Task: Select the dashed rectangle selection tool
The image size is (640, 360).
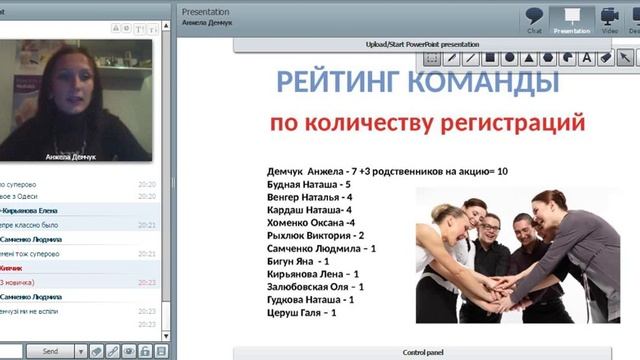Action: [431, 59]
